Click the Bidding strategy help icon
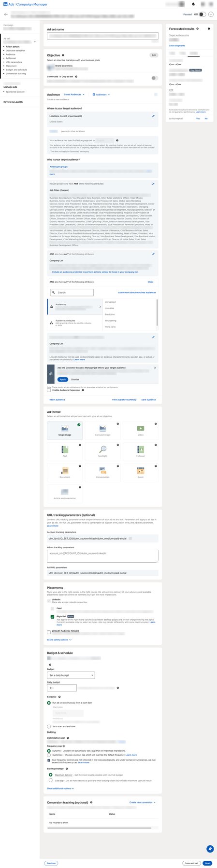 [67, 769]
